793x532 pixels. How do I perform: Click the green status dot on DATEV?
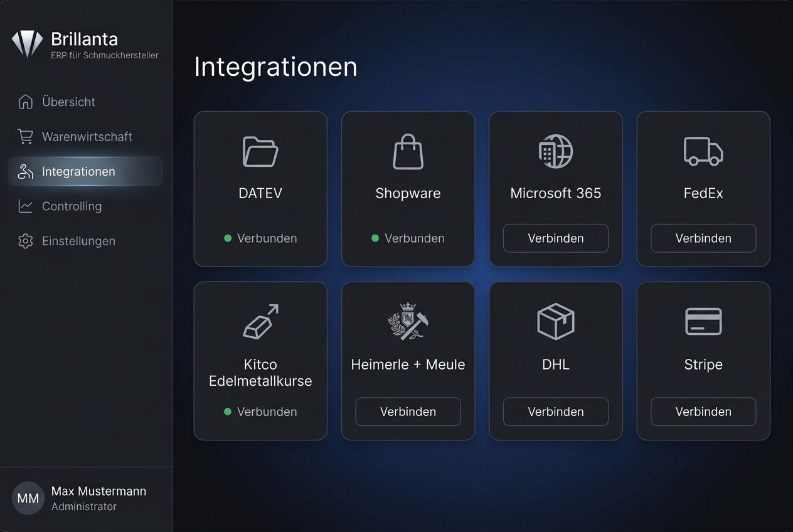228,238
